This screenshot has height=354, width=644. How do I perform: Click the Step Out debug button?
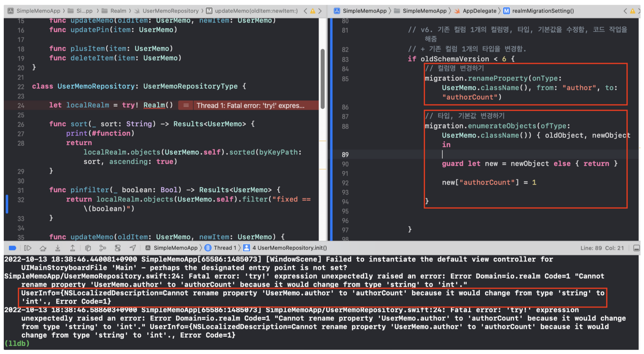pyautogui.click(x=73, y=248)
